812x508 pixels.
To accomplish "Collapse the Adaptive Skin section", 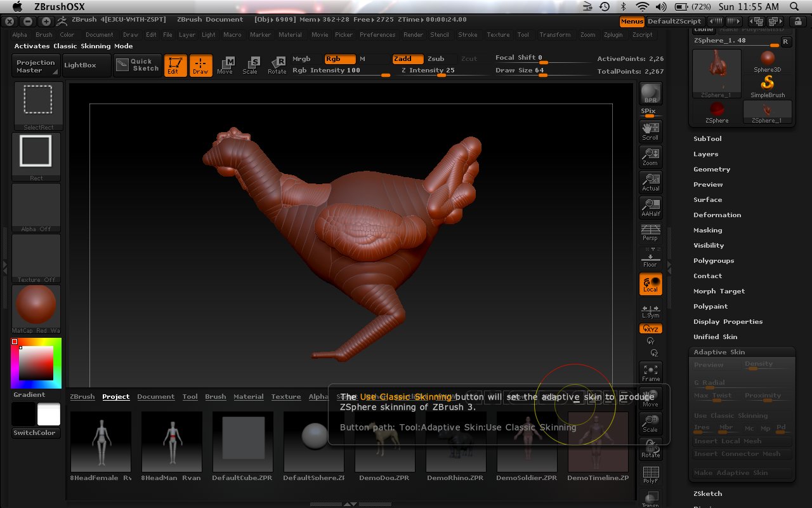I will coord(719,352).
